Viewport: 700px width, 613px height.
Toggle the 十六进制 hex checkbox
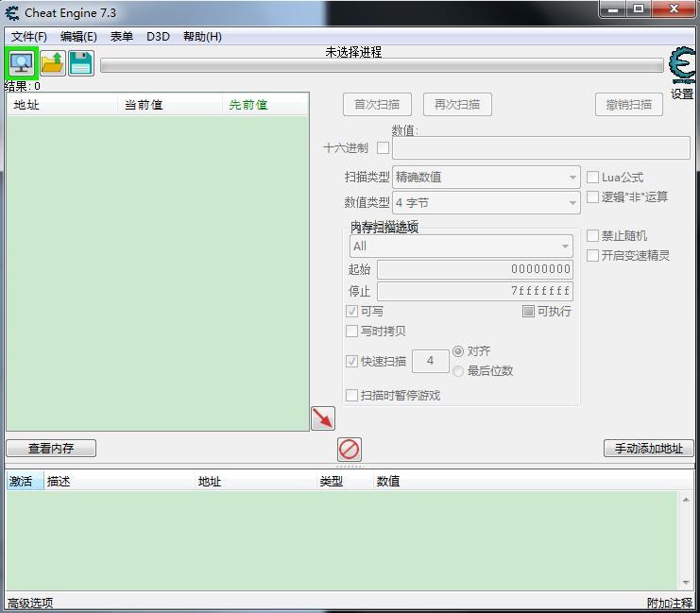point(383,147)
